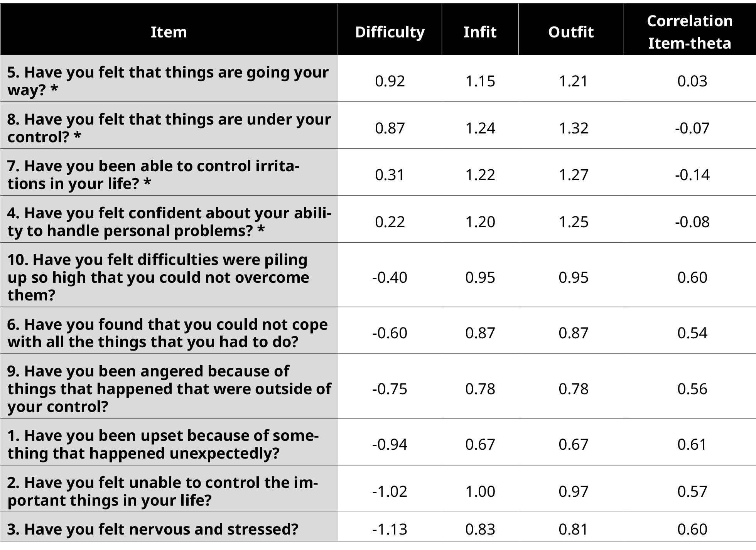Screen dimensions: 756x550
Task: Select item 1 upset unexpectedly row
Action: coord(378,442)
